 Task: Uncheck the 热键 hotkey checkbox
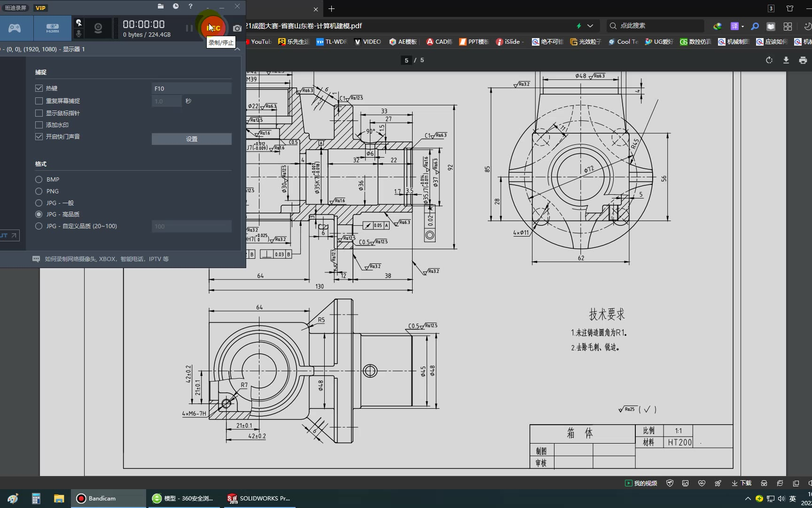39,88
